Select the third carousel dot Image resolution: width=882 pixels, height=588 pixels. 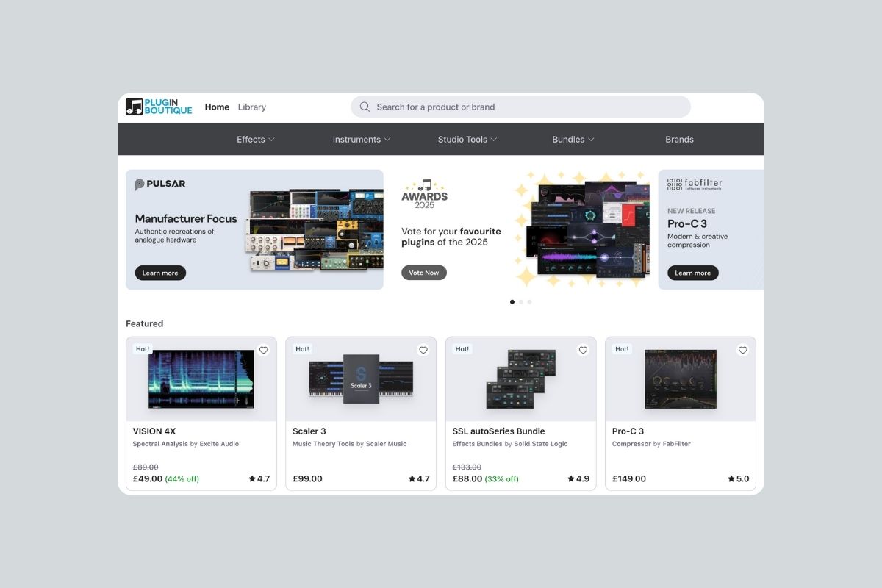tap(529, 301)
